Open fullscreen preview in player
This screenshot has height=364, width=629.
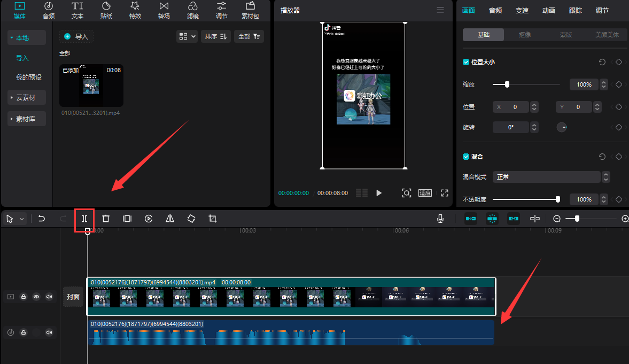[x=444, y=193]
